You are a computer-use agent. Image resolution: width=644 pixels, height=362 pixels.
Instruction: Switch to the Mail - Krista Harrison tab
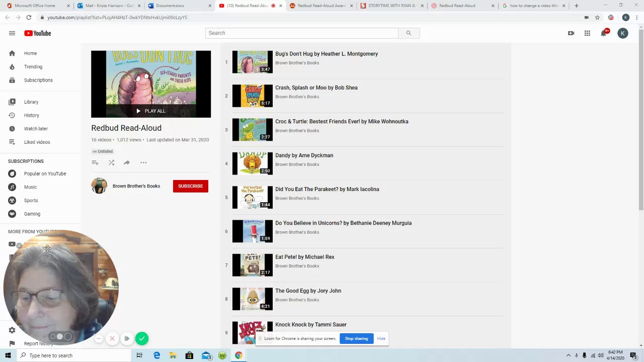109,6
